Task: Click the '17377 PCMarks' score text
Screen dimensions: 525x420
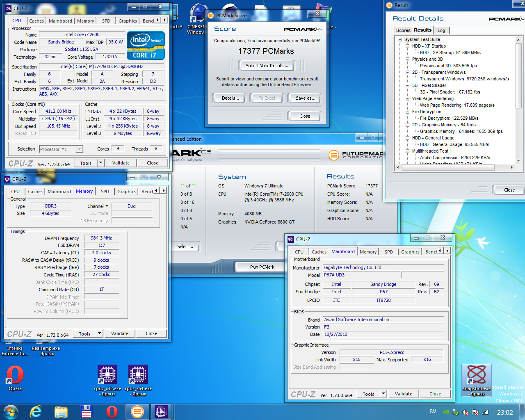Action: pyautogui.click(x=266, y=51)
